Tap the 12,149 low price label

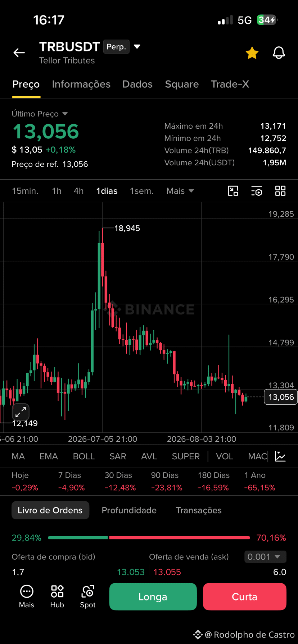(x=25, y=423)
